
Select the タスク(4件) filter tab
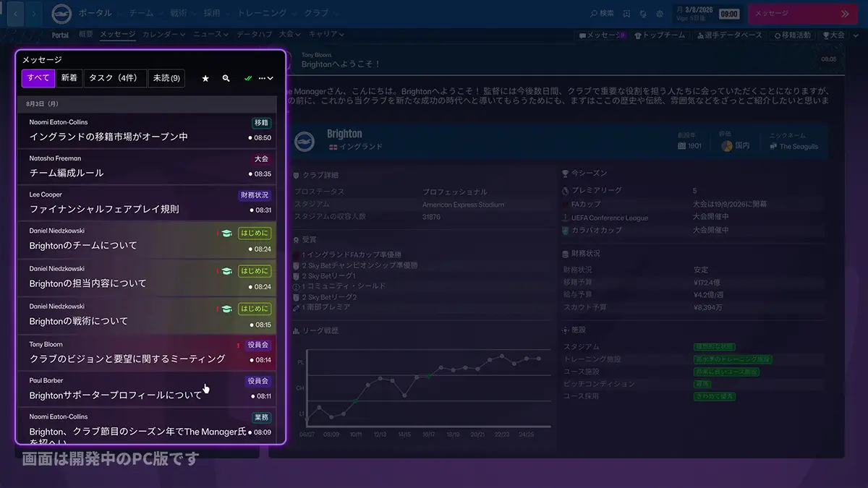click(x=115, y=78)
